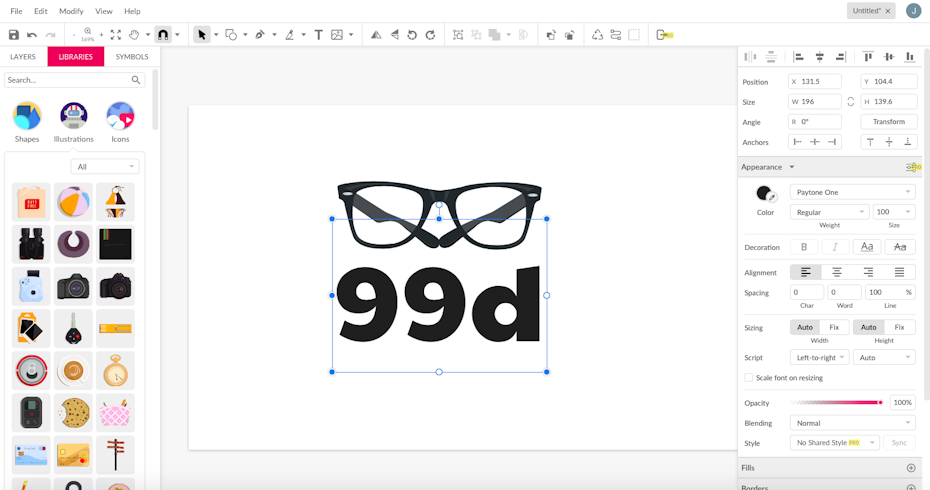The width and height of the screenshot is (930, 490).
Task: Click the Fit to screen icon
Action: pyautogui.click(x=116, y=35)
